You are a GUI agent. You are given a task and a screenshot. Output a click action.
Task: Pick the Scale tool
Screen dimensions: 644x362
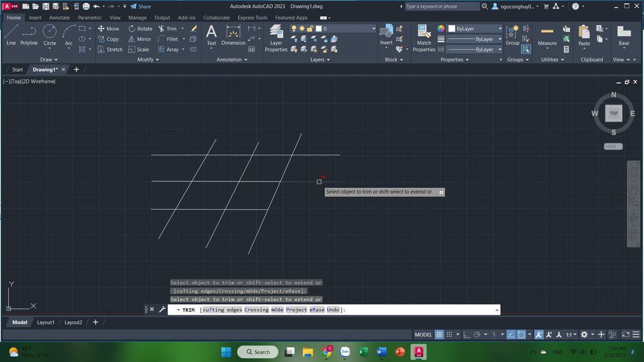138,49
